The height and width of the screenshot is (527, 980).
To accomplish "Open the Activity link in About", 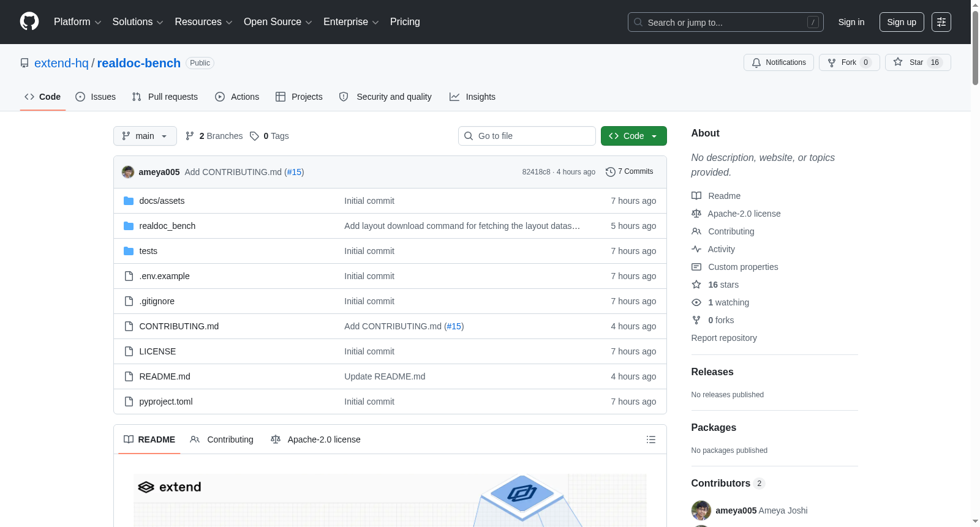I will 714,249.
